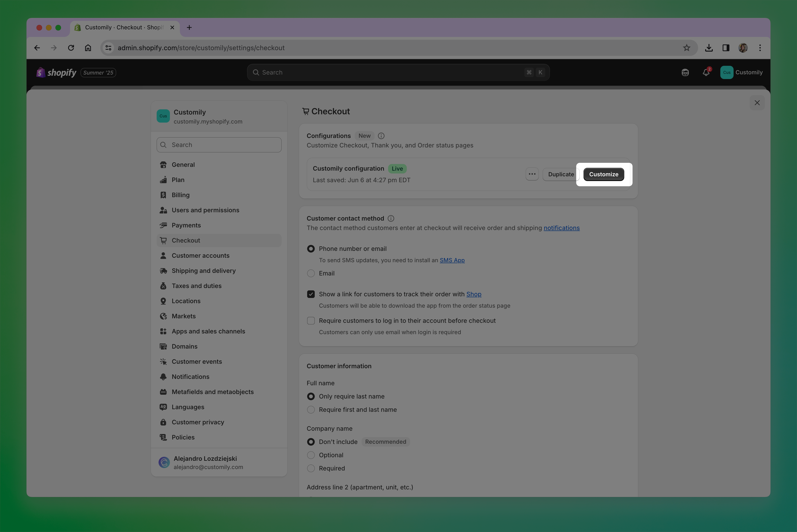Open the notifications bell icon
The image size is (797, 532).
pos(706,73)
